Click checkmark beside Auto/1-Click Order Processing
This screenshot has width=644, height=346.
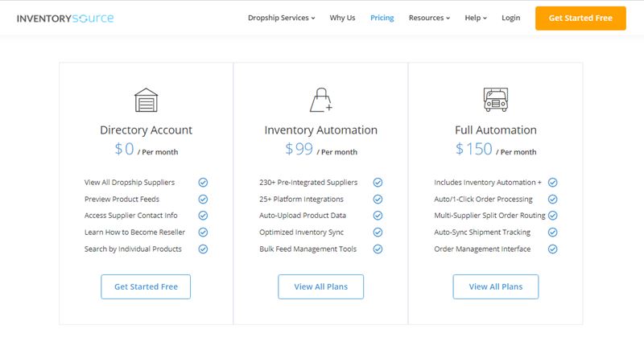[553, 199]
